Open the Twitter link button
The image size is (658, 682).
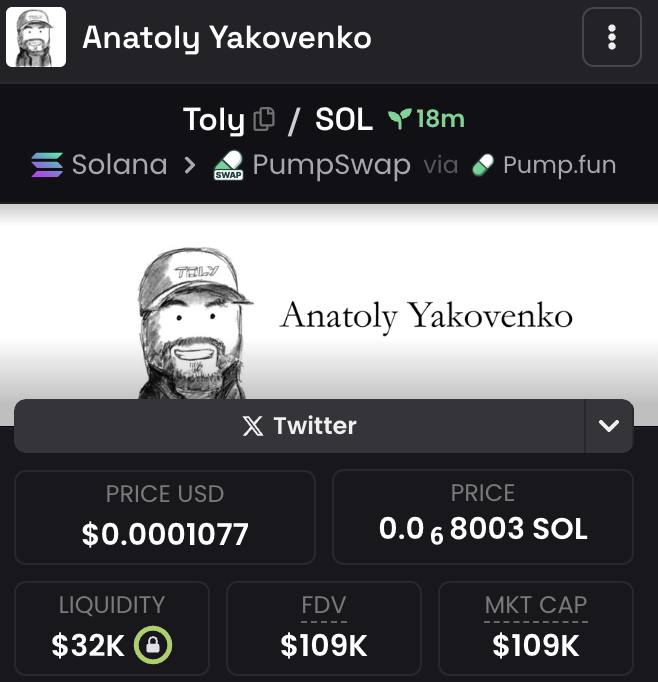(x=300, y=426)
